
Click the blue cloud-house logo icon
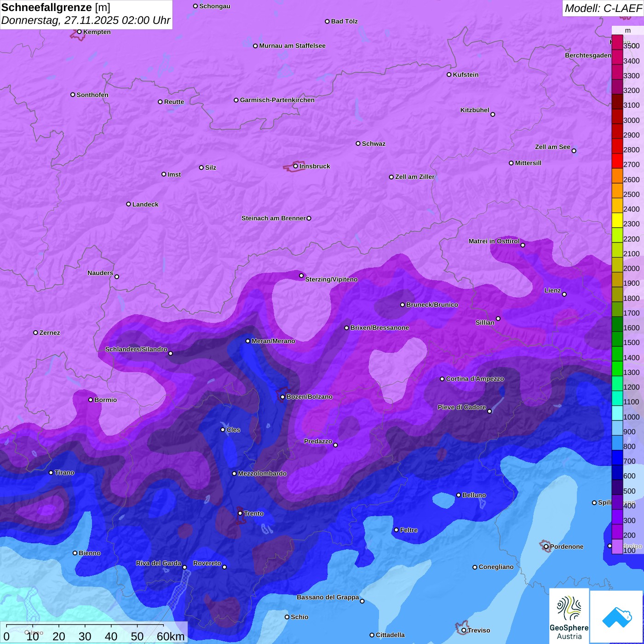(x=617, y=617)
